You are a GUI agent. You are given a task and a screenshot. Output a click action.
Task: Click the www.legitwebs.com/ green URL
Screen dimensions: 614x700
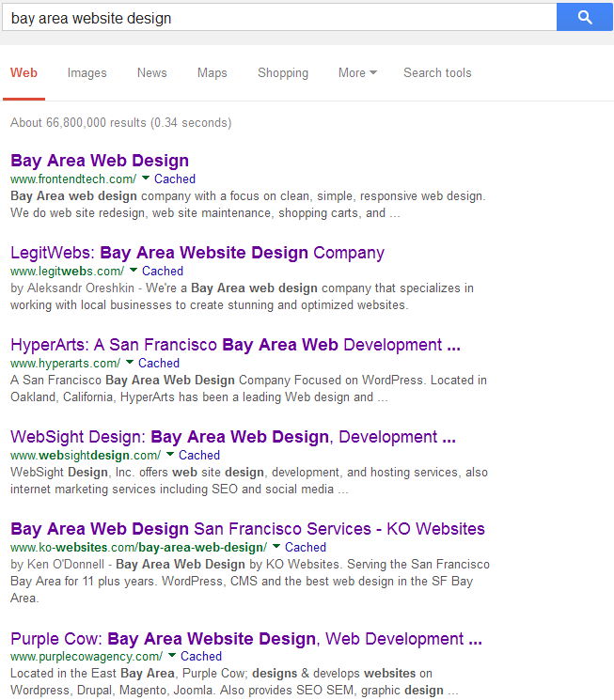pyautogui.click(x=67, y=271)
